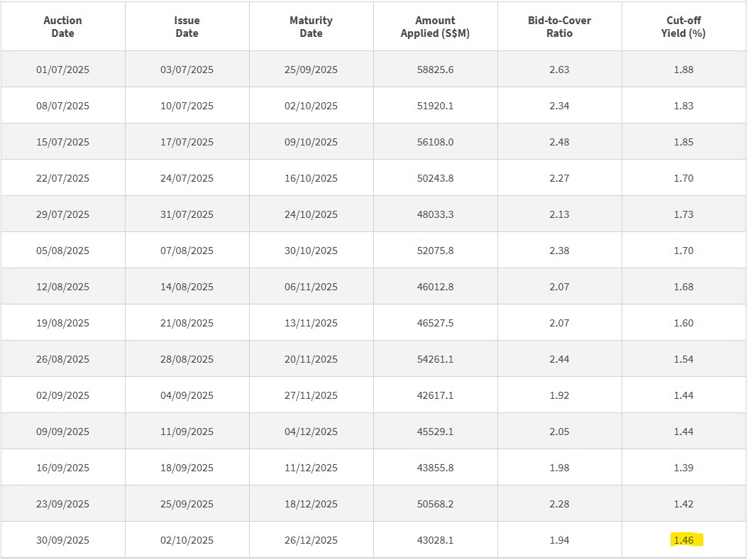The height and width of the screenshot is (560, 750).
Task: Click amount applied 54261.1
Action: click(x=435, y=359)
